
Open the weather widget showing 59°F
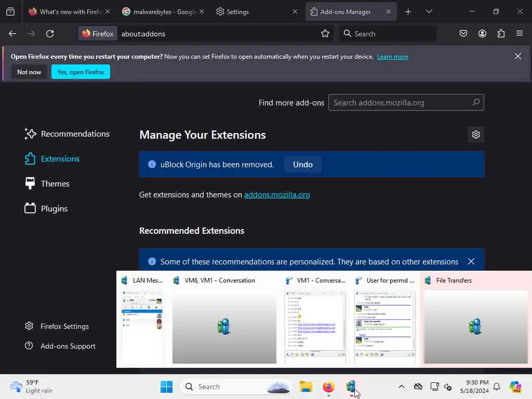coord(32,387)
